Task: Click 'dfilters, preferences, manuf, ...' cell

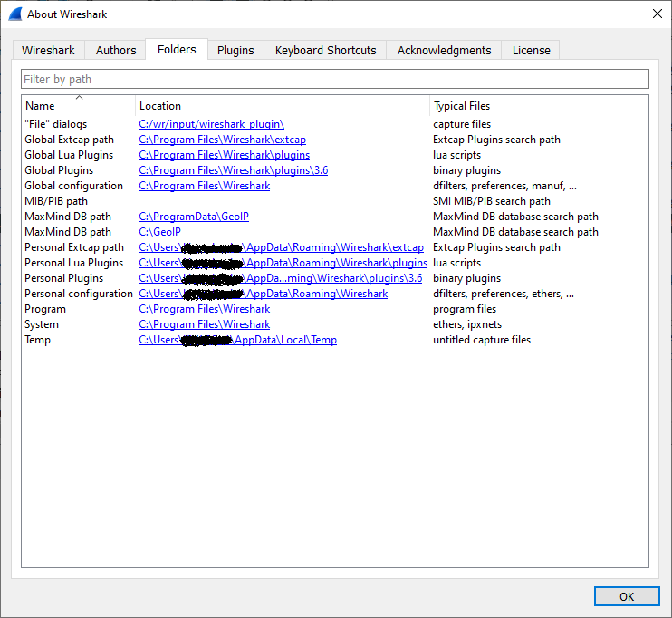Action: (504, 186)
